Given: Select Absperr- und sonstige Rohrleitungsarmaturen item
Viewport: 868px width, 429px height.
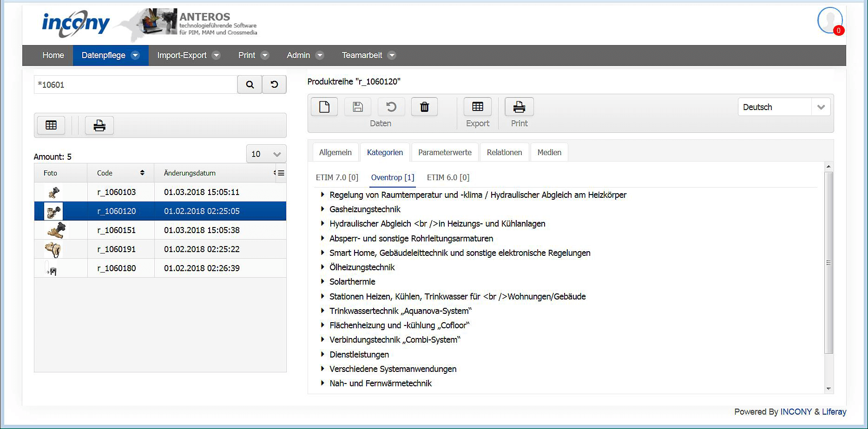Looking at the screenshot, I should click(411, 238).
